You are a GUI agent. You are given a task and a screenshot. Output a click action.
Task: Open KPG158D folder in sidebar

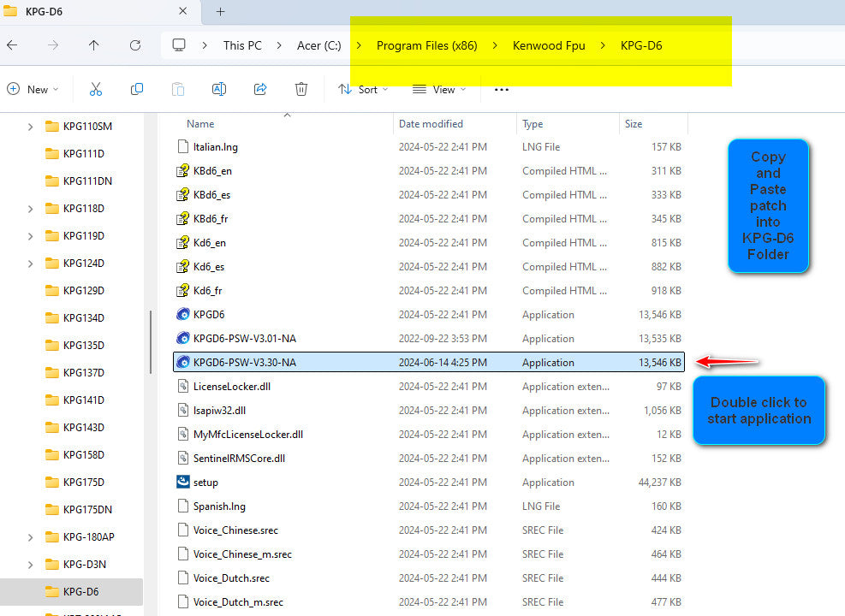[84, 455]
